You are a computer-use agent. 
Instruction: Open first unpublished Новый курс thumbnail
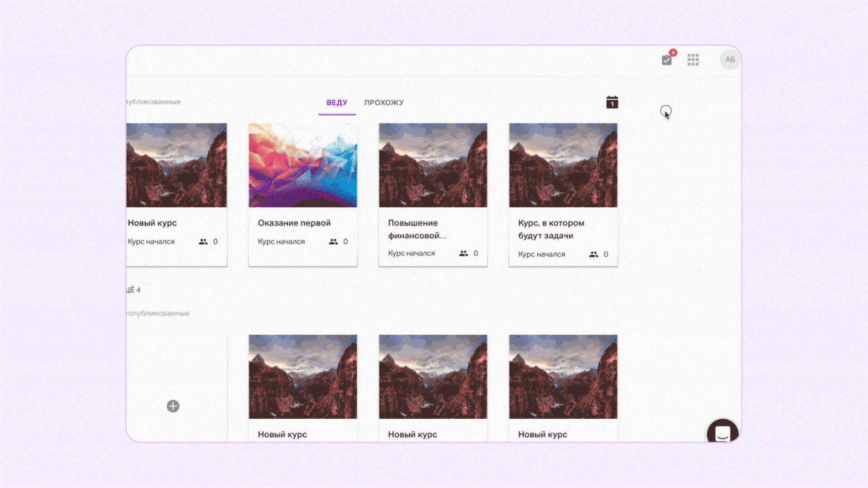[303, 376]
